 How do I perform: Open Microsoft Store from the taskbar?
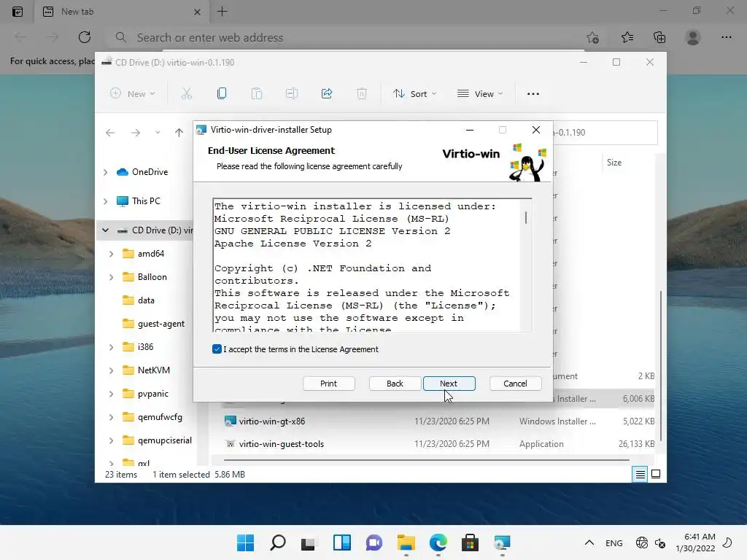[x=471, y=542]
